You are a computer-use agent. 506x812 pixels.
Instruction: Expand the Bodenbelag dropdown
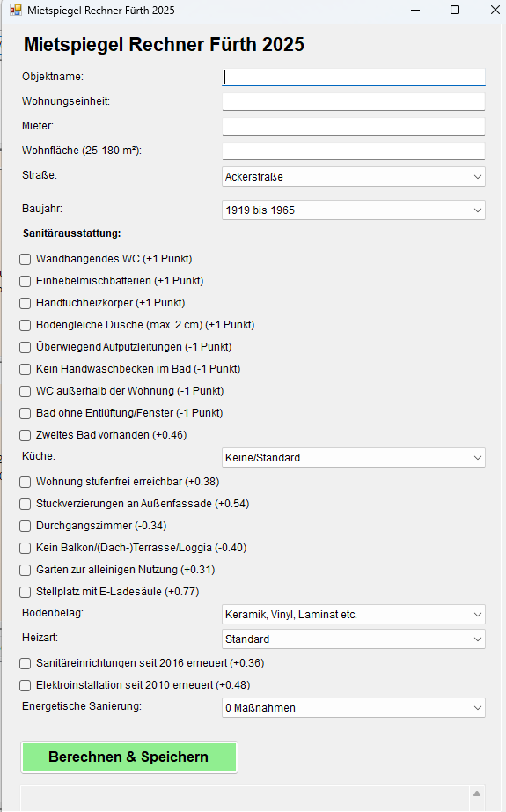coord(354,615)
